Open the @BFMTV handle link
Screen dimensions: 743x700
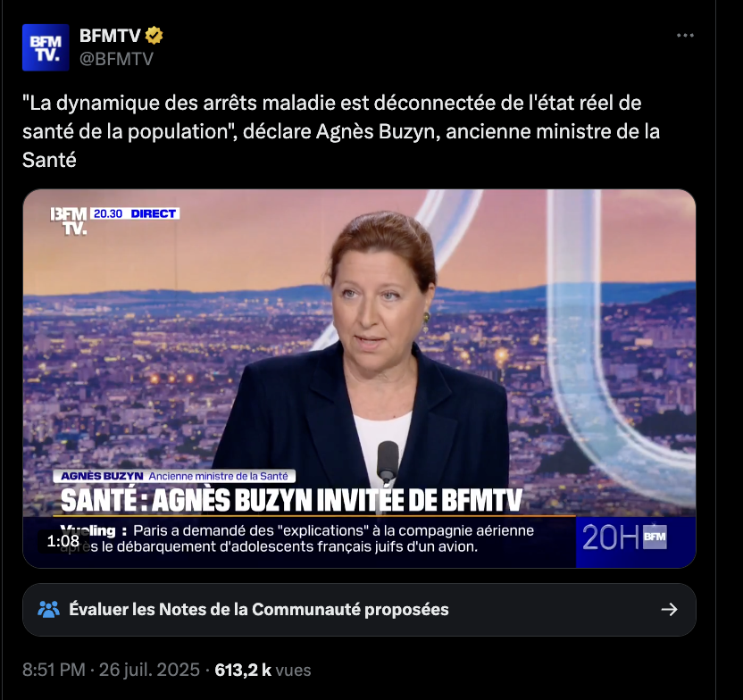click(x=116, y=59)
